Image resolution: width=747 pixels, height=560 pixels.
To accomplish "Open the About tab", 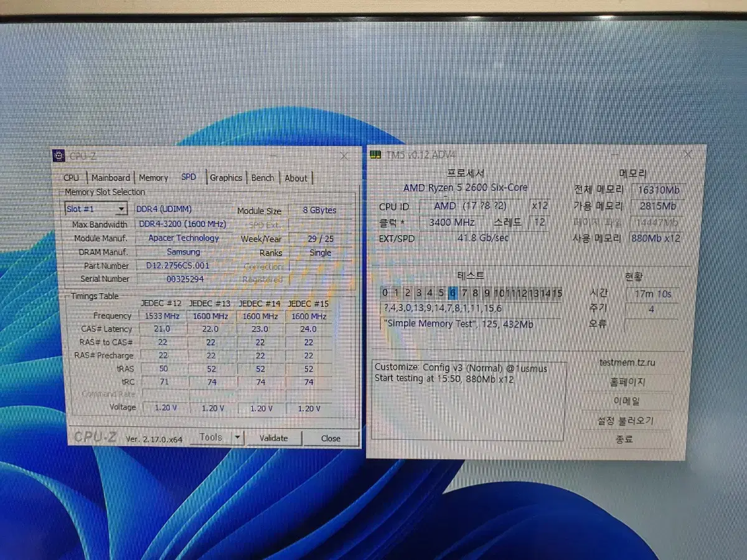I will pyautogui.click(x=296, y=178).
